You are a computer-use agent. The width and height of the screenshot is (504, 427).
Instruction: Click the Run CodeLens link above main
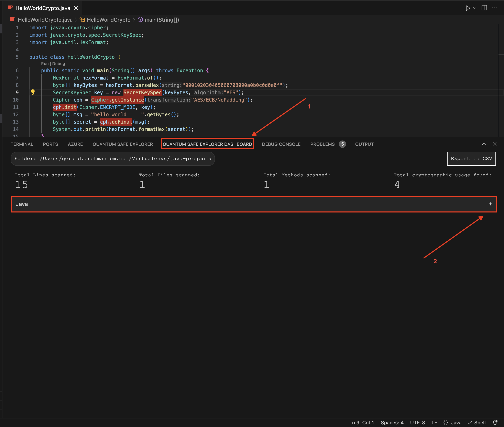pyautogui.click(x=45, y=64)
